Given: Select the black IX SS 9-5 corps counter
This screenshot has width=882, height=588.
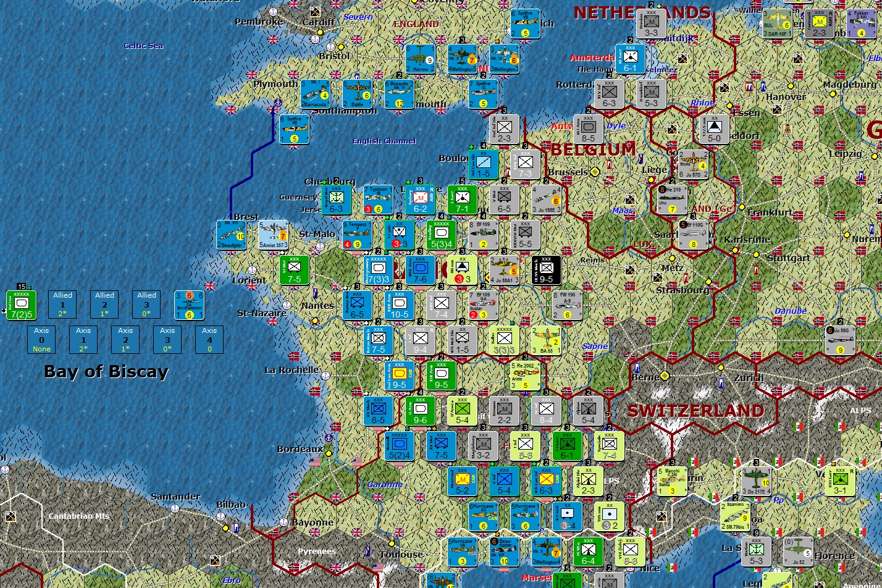Looking at the screenshot, I should click(x=546, y=270).
